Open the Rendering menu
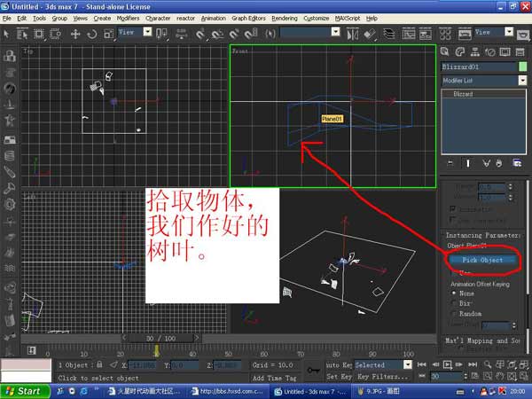The height and width of the screenshot is (399, 532). click(x=285, y=19)
